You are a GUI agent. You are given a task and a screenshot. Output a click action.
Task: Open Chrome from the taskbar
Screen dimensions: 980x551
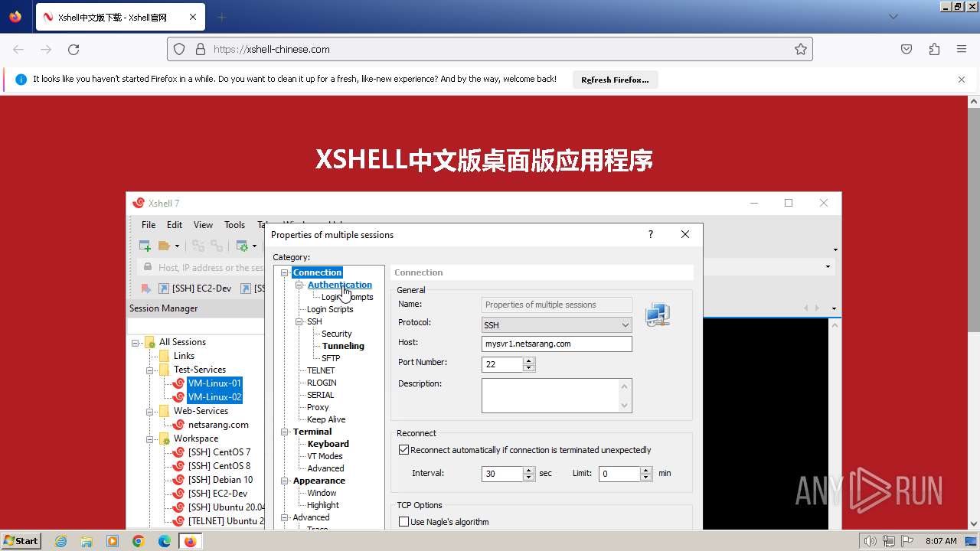tap(139, 541)
